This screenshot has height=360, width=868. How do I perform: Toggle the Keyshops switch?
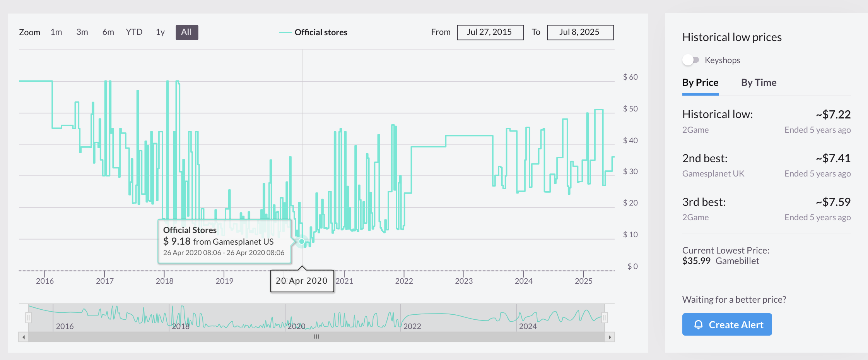click(690, 60)
